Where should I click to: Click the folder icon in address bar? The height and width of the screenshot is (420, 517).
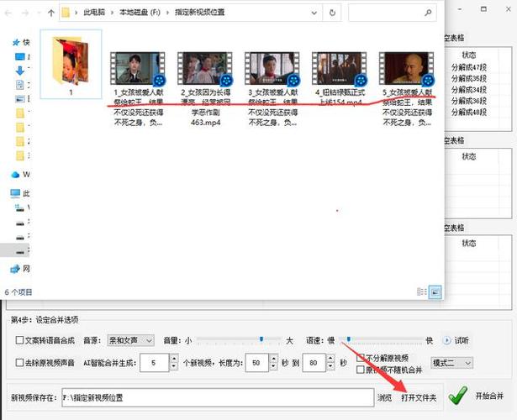click(66, 13)
